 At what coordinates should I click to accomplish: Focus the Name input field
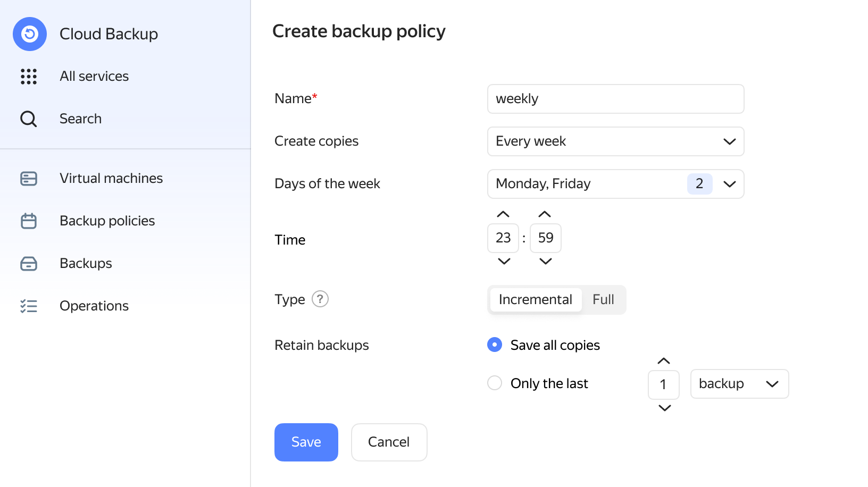click(615, 99)
